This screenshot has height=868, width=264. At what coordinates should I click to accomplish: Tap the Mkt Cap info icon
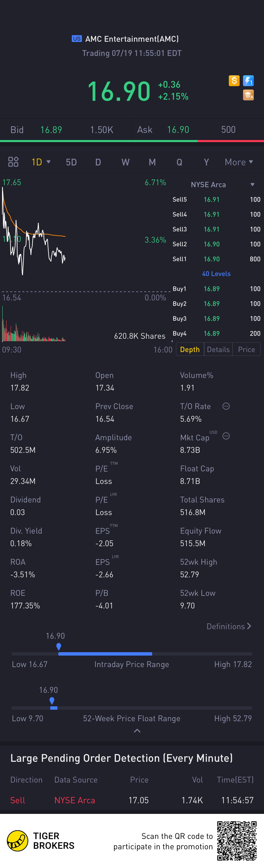(x=226, y=436)
